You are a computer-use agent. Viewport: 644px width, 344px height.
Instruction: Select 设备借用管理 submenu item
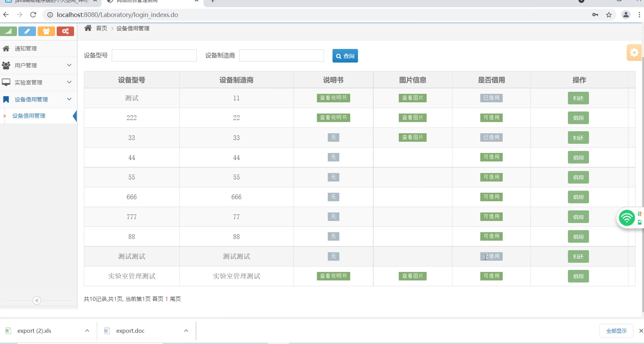pyautogui.click(x=29, y=116)
